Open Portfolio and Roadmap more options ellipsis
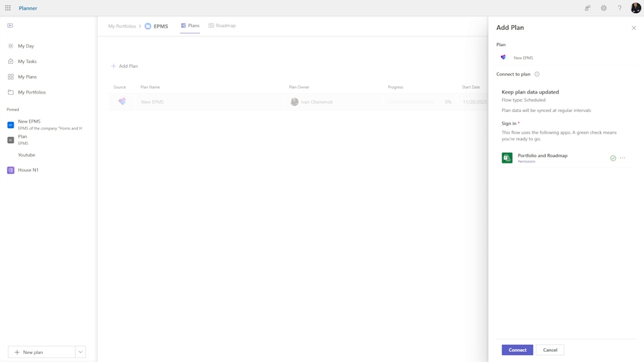The height and width of the screenshot is (362, 644). (x=622, y=158)
